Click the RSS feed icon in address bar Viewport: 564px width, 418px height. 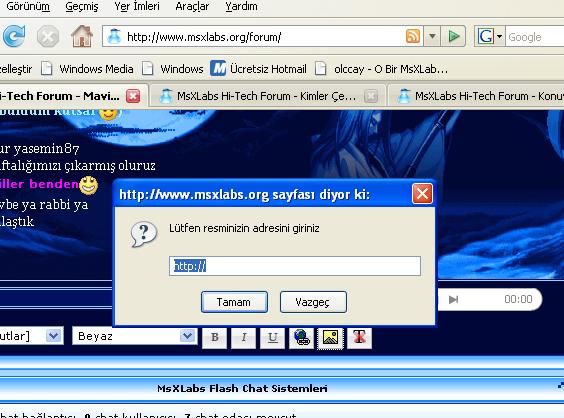click(413, 36)
